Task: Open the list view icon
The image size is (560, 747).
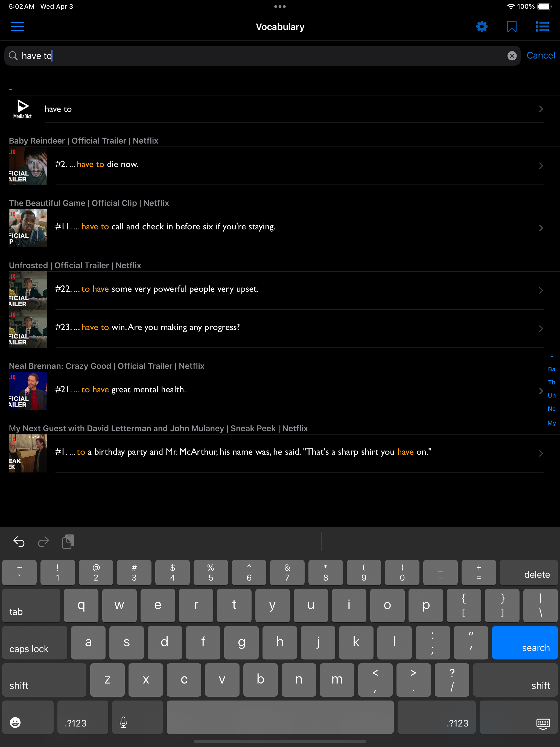Action: pos(542,27)
